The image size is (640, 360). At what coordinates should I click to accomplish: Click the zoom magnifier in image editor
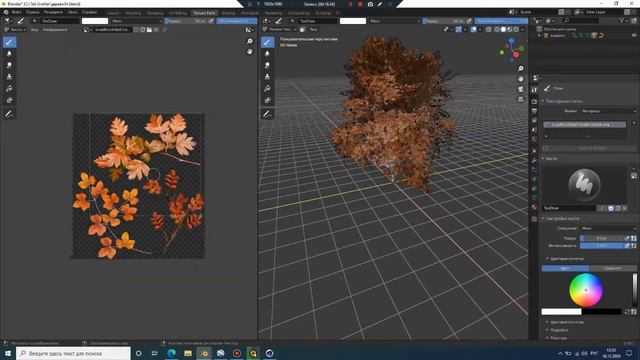[x=249, y=41]
